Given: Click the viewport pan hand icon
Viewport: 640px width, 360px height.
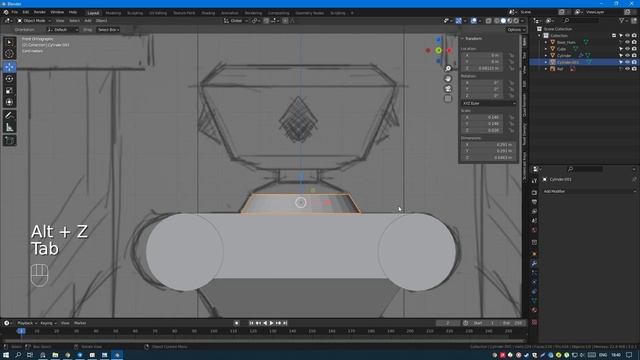Looking at the screenshot, I should tap(448, 78).
